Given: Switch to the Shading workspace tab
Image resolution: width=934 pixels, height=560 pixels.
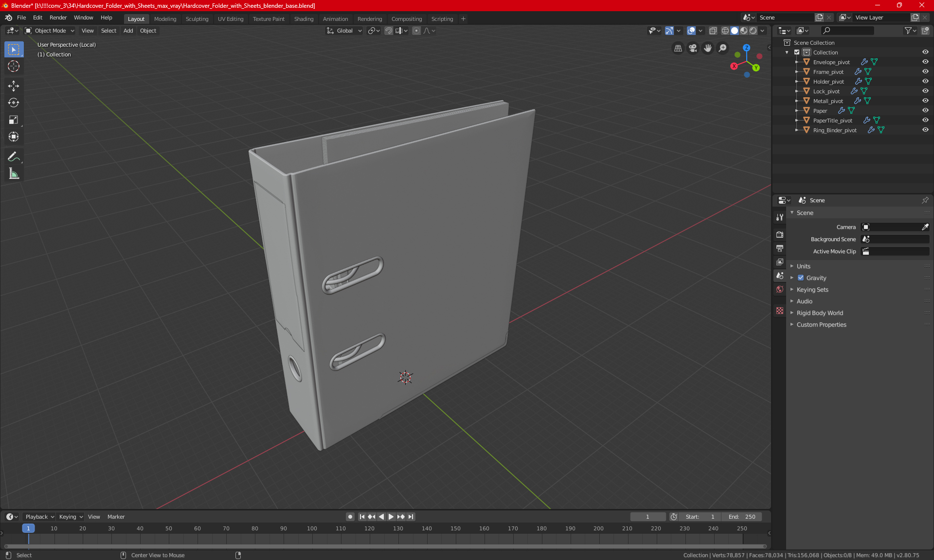Looking at the screenshot, I should (304, 19).
